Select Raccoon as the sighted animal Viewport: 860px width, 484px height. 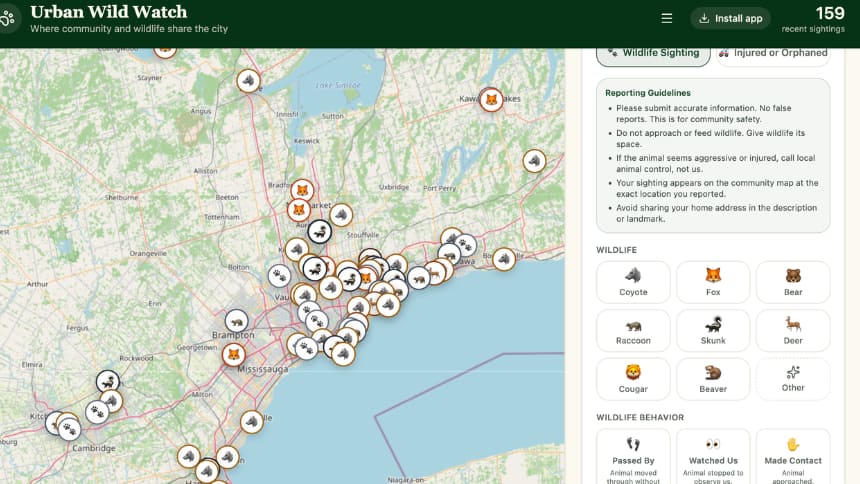[633, 330]
